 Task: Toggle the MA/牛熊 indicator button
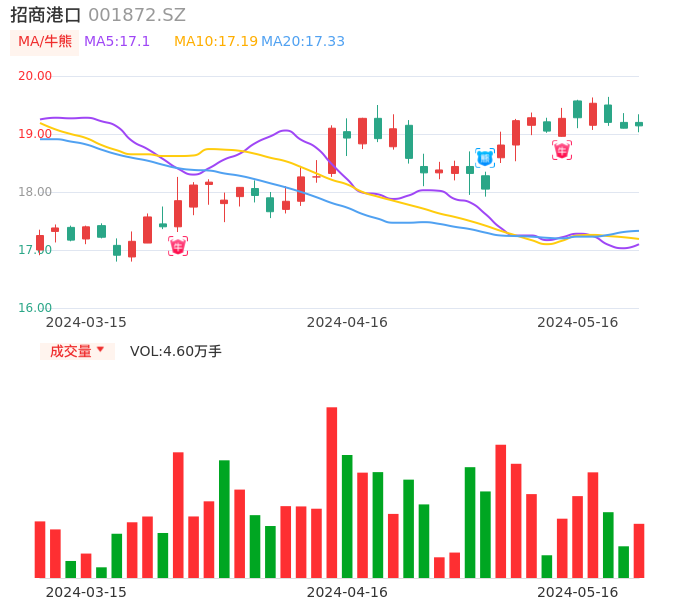44,41
